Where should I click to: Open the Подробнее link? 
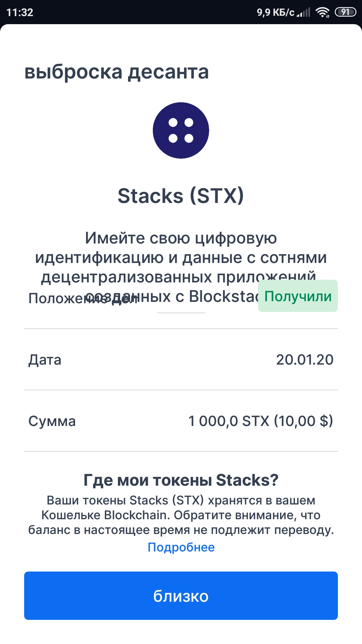point(181,547)
